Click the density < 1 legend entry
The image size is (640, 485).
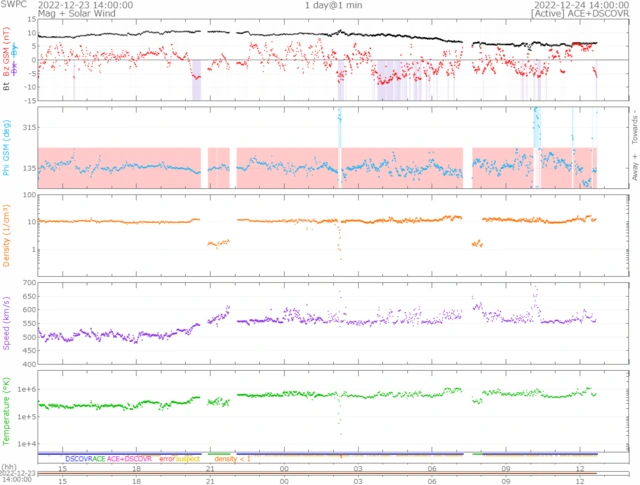[x=232, y=457]
